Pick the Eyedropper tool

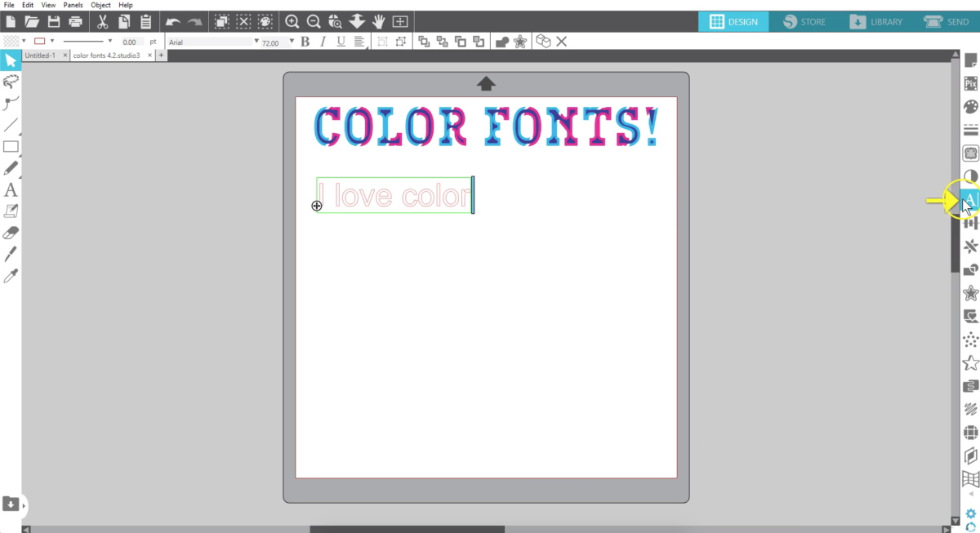11,276
